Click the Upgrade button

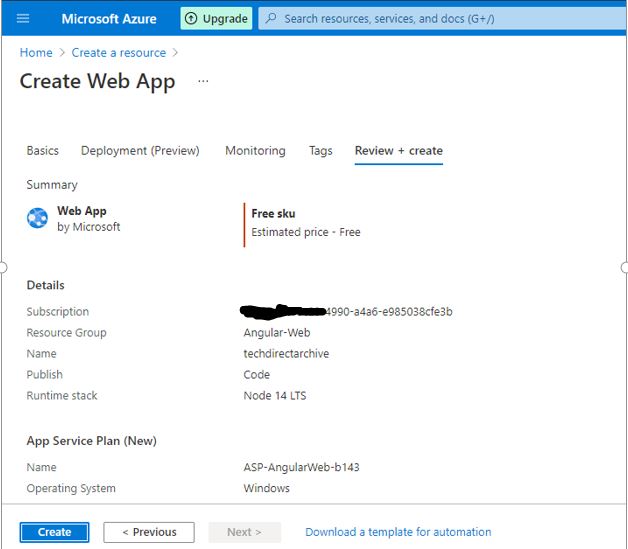[216, 18]
